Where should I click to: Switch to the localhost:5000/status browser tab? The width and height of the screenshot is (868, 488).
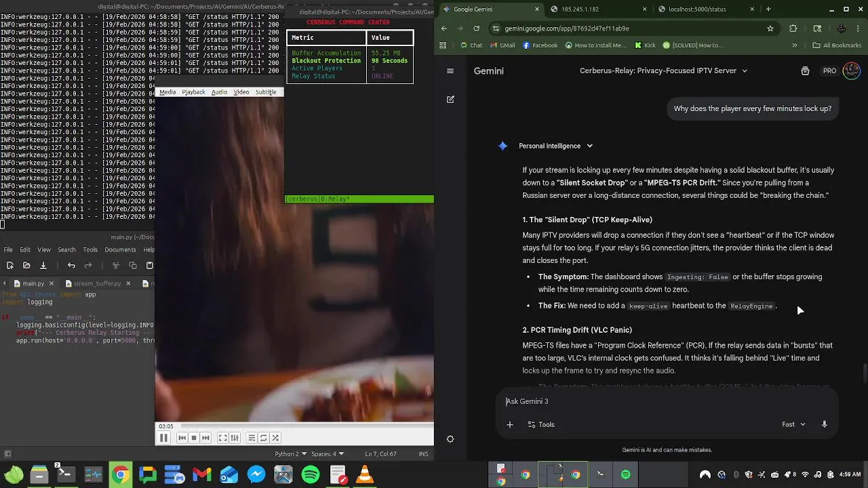[705, 9]
